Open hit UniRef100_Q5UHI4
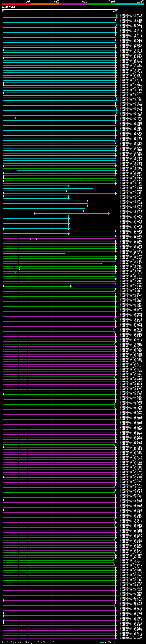 coord(131,27)
